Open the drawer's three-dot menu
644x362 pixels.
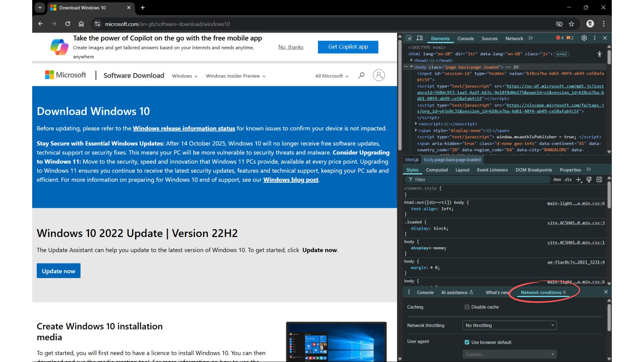point(409,292)
